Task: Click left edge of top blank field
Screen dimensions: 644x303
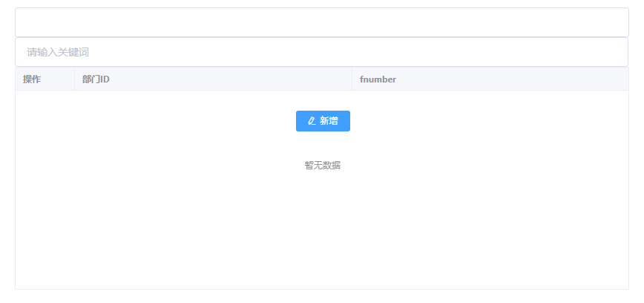Action: click(x=26, y=22)
